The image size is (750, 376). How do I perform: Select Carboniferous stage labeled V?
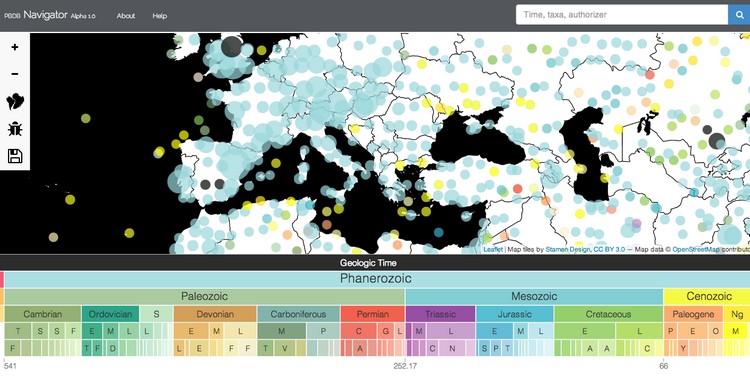point(284,348)
